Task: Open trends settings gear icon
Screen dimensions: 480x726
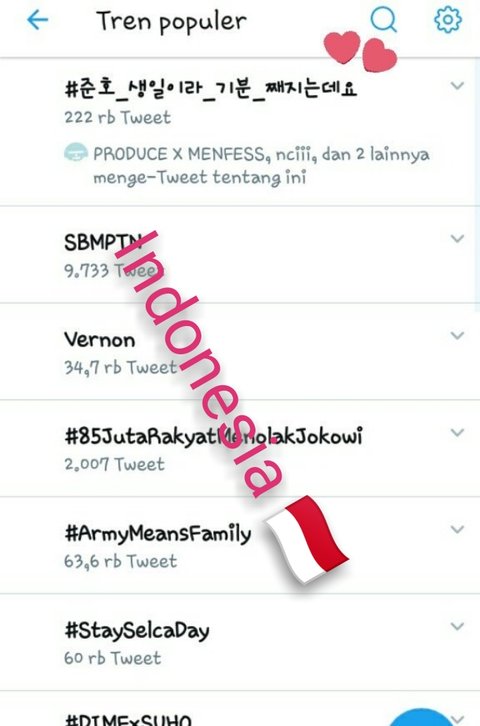Action: point(448,20)
